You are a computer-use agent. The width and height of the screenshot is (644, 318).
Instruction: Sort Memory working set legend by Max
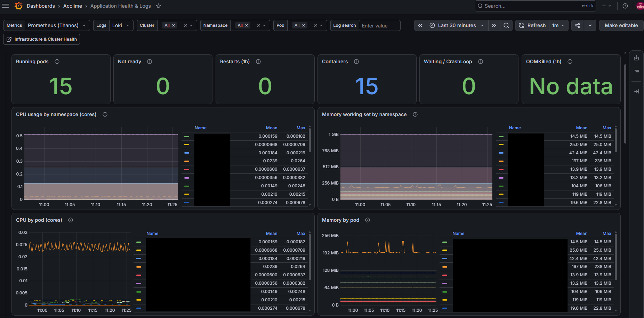pos(607,128)
